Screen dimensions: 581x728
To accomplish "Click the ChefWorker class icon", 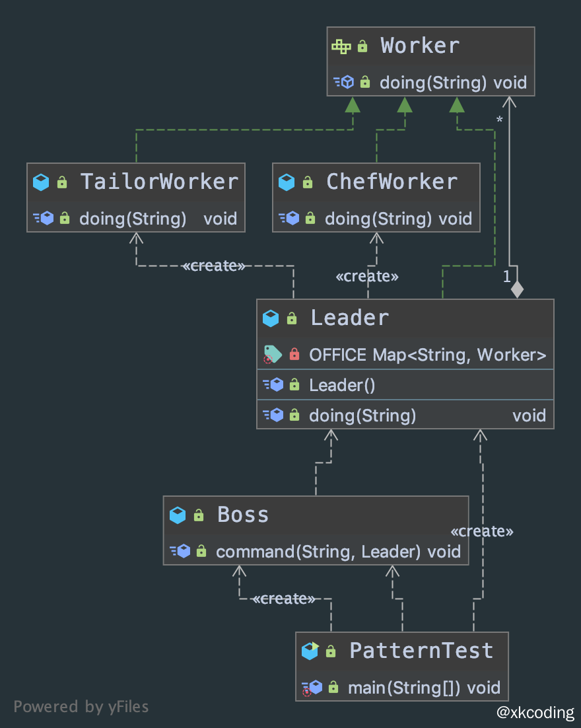I will [287, 182].
